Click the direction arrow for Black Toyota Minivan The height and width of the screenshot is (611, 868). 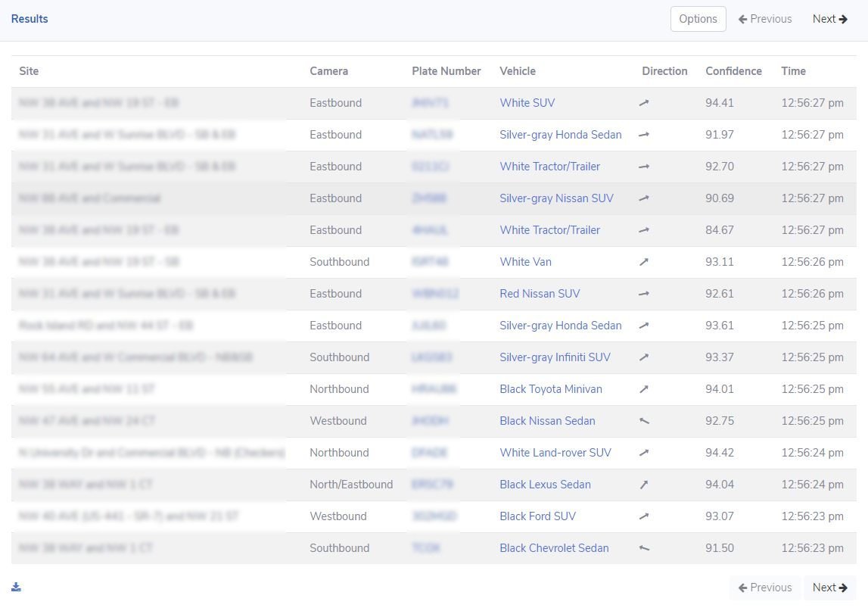tap(644, 389)
